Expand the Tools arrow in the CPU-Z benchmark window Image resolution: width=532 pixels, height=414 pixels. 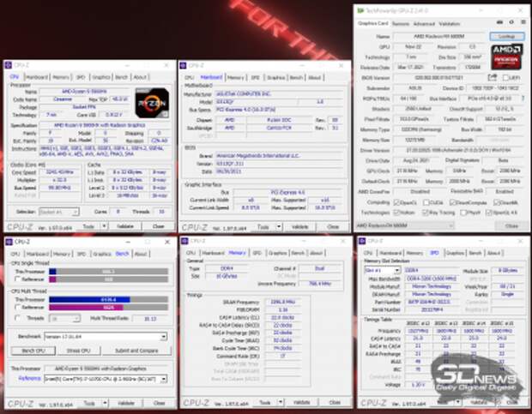[x=105, y=403]
